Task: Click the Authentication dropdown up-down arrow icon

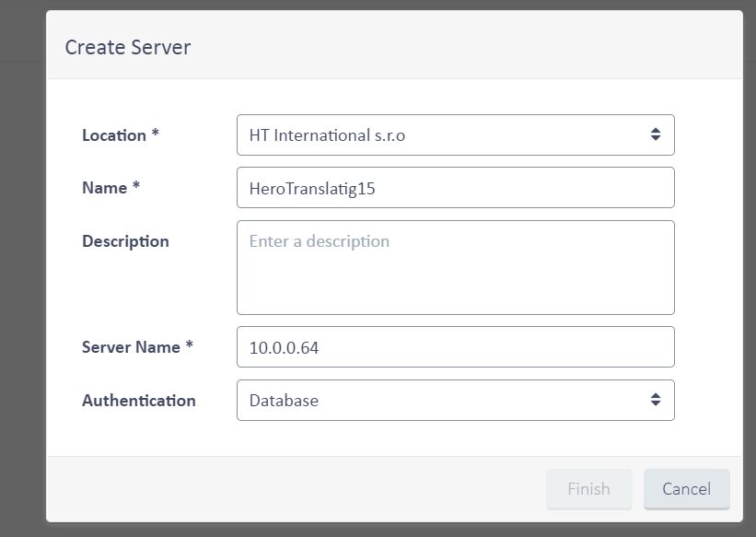Action: (656, 400)
